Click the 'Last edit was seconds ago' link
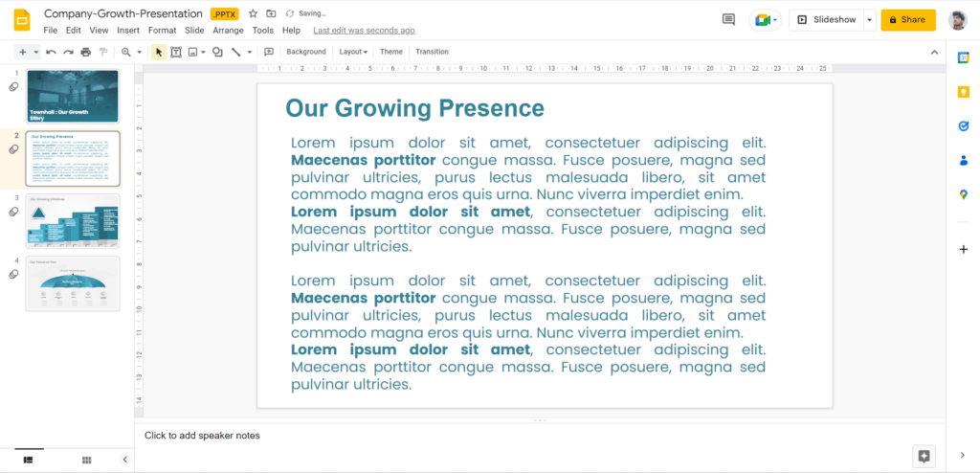 [x=364, y=30]
